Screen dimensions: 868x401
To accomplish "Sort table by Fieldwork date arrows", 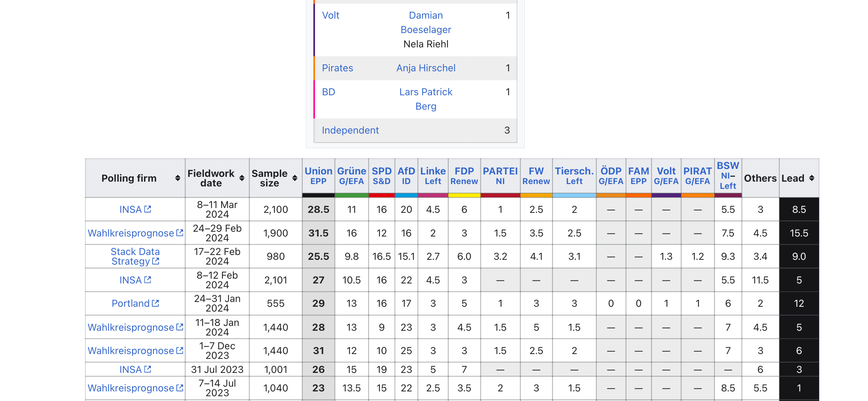I will coord(242,178).
